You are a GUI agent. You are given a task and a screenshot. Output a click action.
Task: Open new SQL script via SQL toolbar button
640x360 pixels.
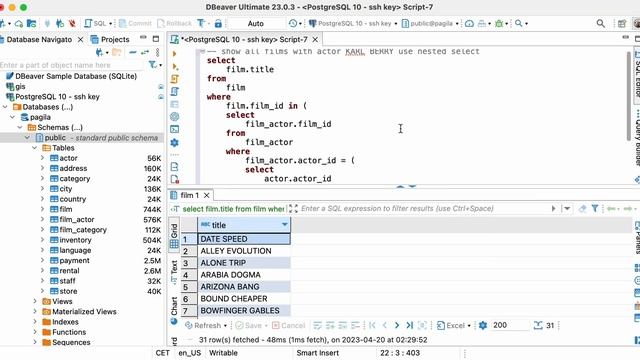click(x=96, y=23)
